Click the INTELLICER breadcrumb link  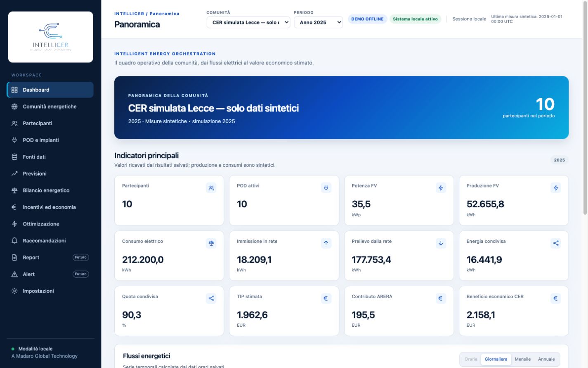[129, 14]
